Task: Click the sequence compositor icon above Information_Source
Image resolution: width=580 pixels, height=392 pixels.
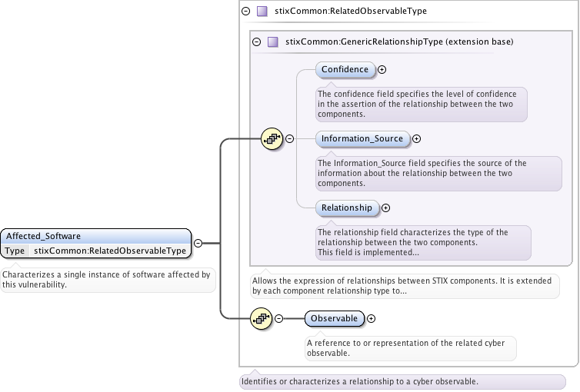Action: (x=272, y=139)
